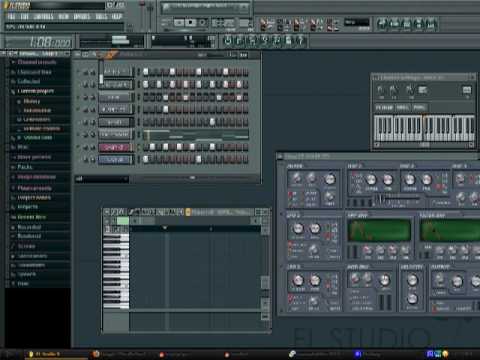This screenshot has height=360, width=480.
Task: Click the last window shortcut icon in the top-right toolbar
Action: pos(431,24)
